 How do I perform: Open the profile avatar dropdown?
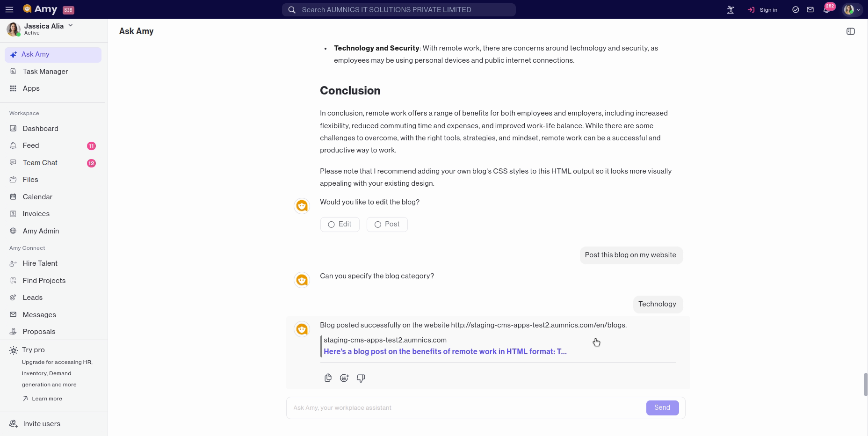pyautogui.click(x=852, y=10)
